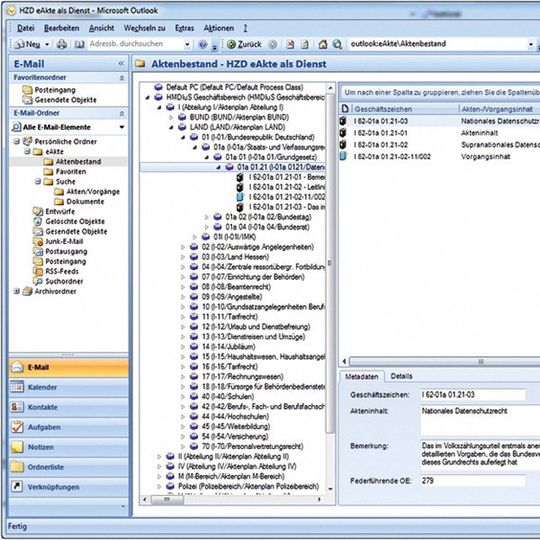
Task: Click the print icon in the toolbar
Action: 62,44
